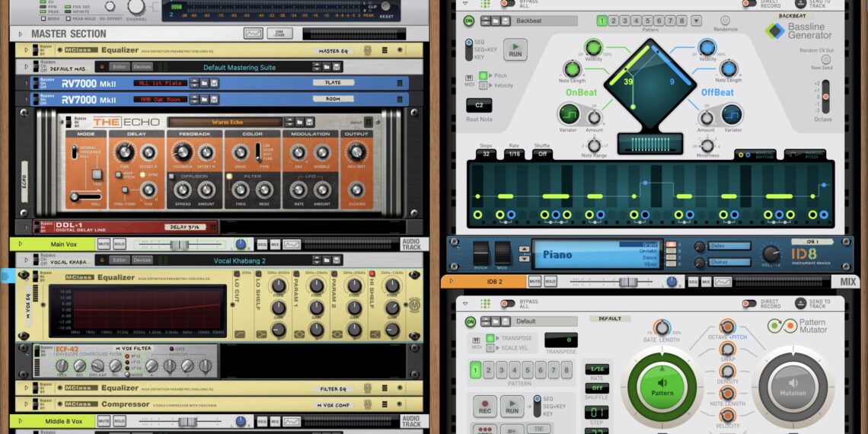The width and height of the screenshot is (868, 434).
Task: Save The Echo Warm Echo patch
Action: pos(310,123)
